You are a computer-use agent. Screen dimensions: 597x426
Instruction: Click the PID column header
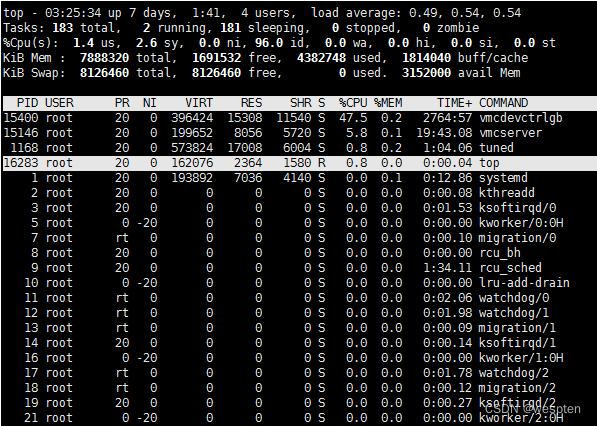[x=27, y=103]
